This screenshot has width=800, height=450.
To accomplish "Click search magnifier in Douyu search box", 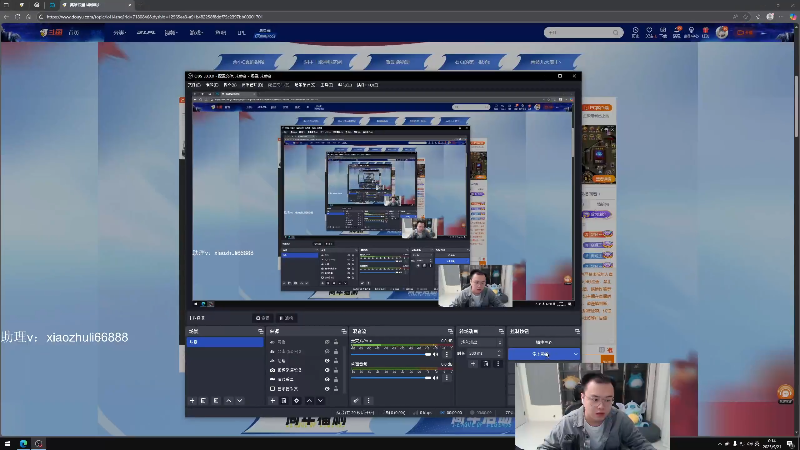I will point(616,33).
